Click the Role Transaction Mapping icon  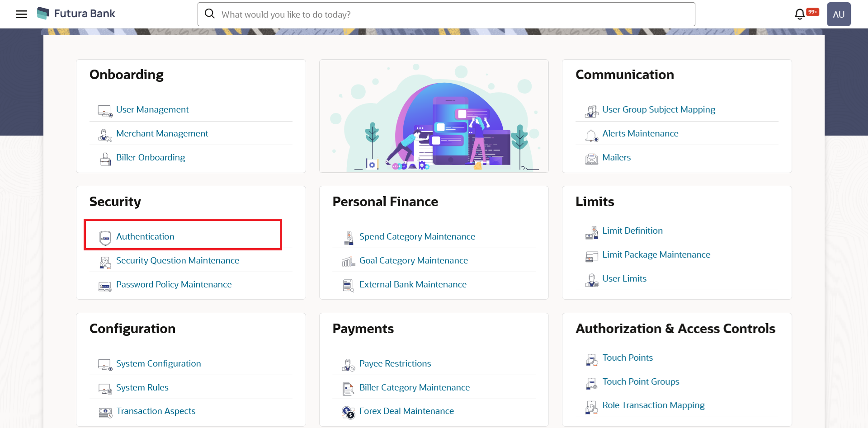(591, 407)
